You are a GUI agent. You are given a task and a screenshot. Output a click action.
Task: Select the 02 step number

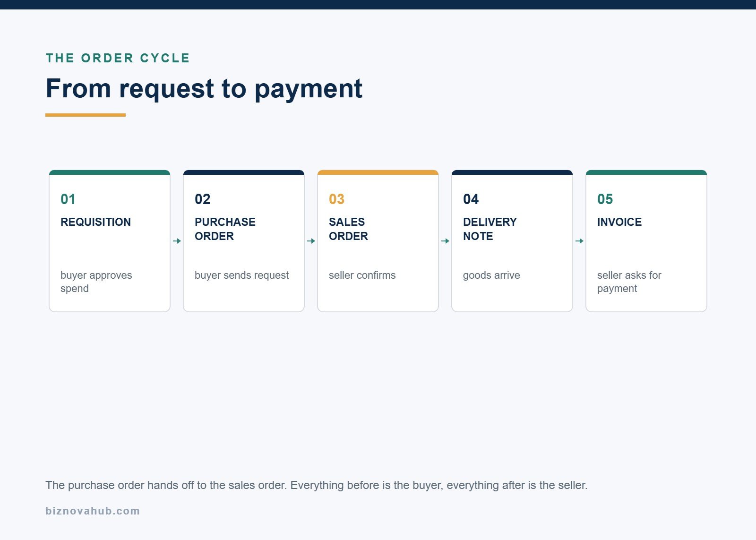point(202,199)
